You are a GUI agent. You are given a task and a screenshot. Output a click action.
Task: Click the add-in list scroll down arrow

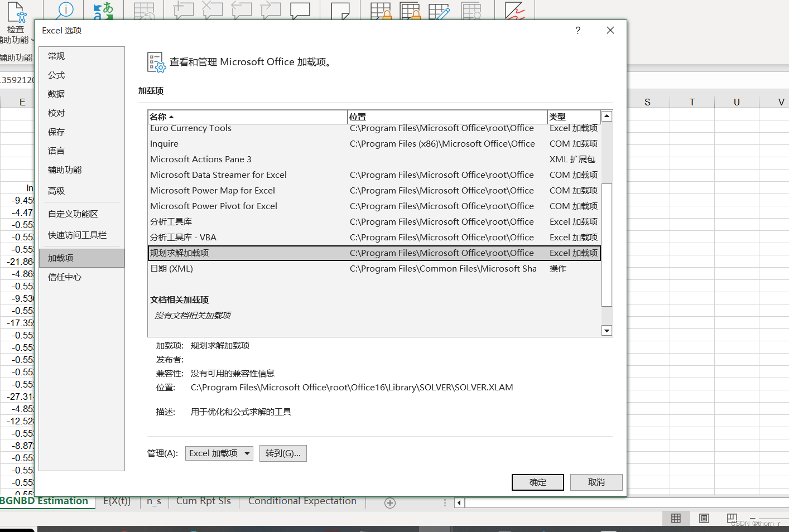pyautogui.click(x=607, y=331)
